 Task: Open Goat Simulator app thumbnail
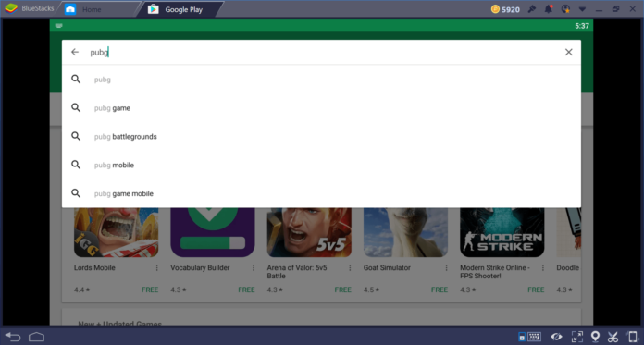point(406,232)
